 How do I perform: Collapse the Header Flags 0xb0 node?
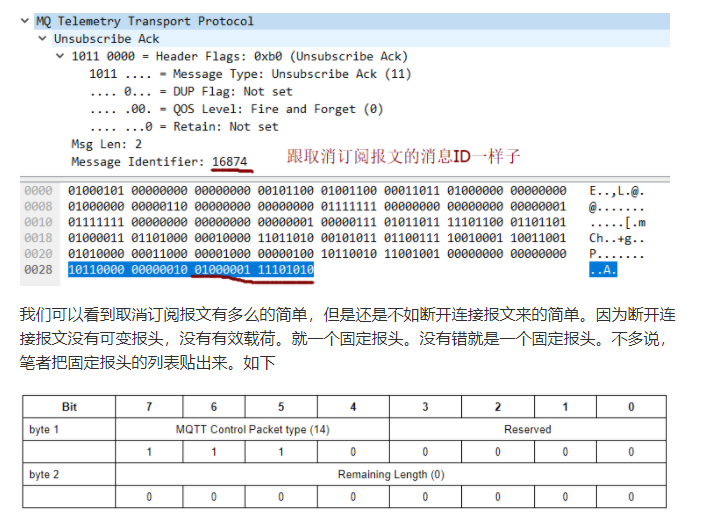(60, 56)
